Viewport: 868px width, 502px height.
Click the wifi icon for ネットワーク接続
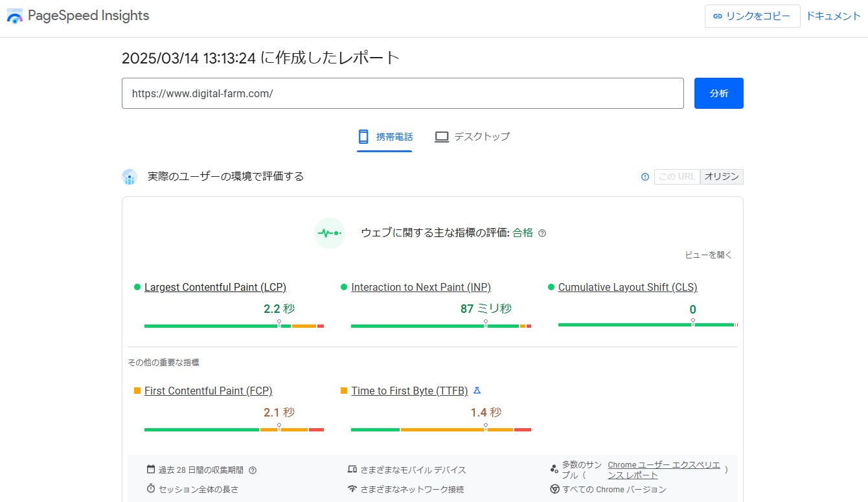point(352,489)
